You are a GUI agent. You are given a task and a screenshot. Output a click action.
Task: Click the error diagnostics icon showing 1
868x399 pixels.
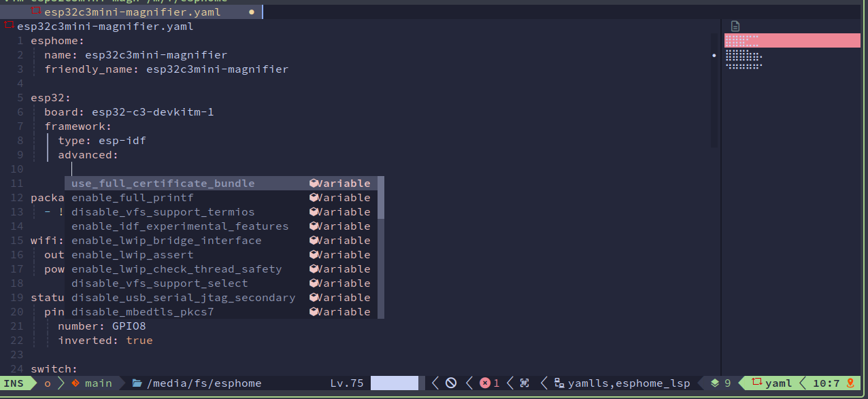coord(486,383)
